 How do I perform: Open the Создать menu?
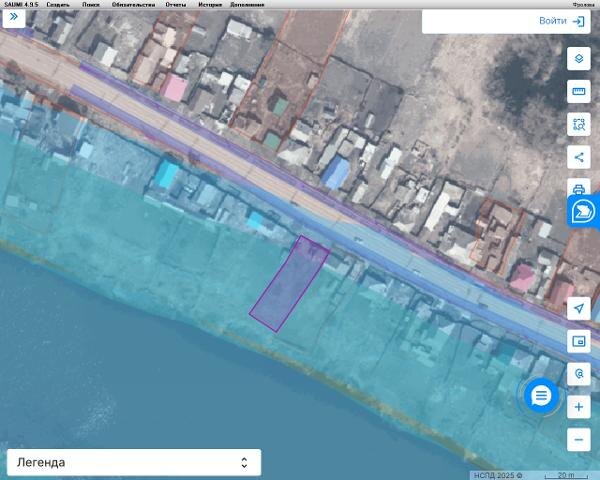click(58, 5)
